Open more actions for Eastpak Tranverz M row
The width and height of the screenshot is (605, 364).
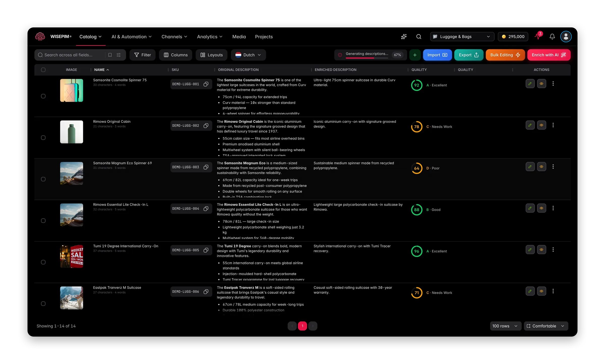[x=553, y=291]
